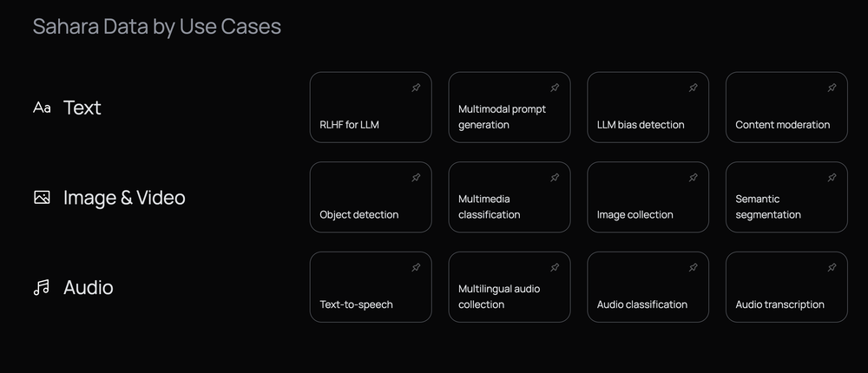Select the Audio category label

89,288
